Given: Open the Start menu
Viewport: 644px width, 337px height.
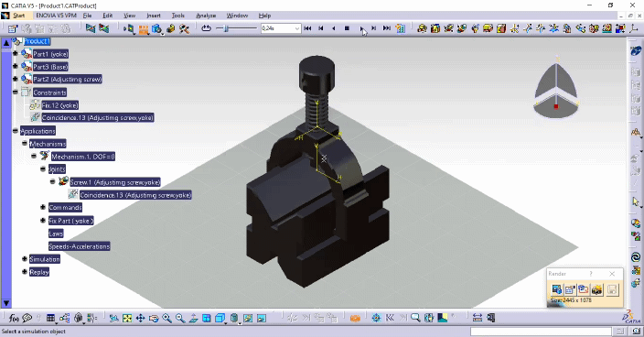Looking at the screenshot, I should (19, 16).
